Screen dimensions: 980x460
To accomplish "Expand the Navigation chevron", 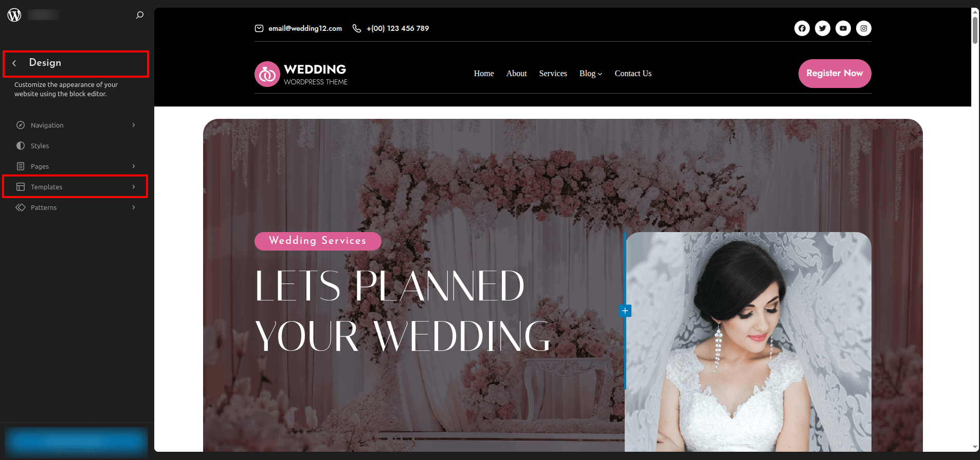I will [134, 125].
